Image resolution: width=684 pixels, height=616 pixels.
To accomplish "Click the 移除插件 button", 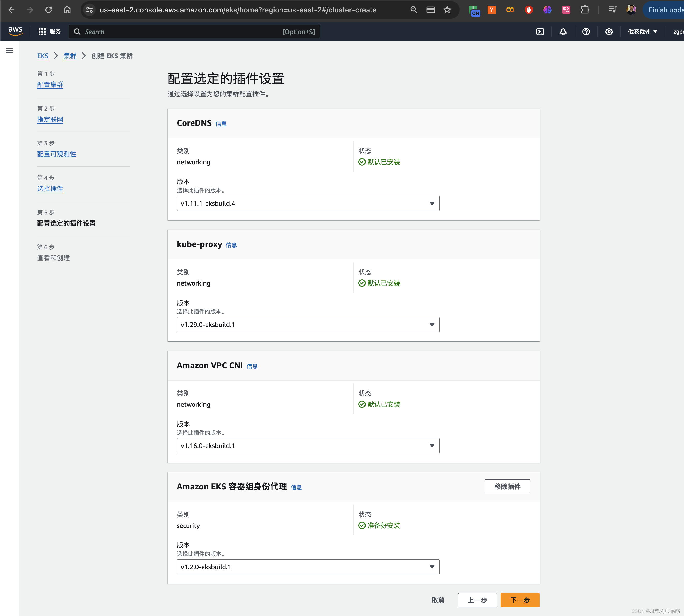I will [x=507, y=486].
